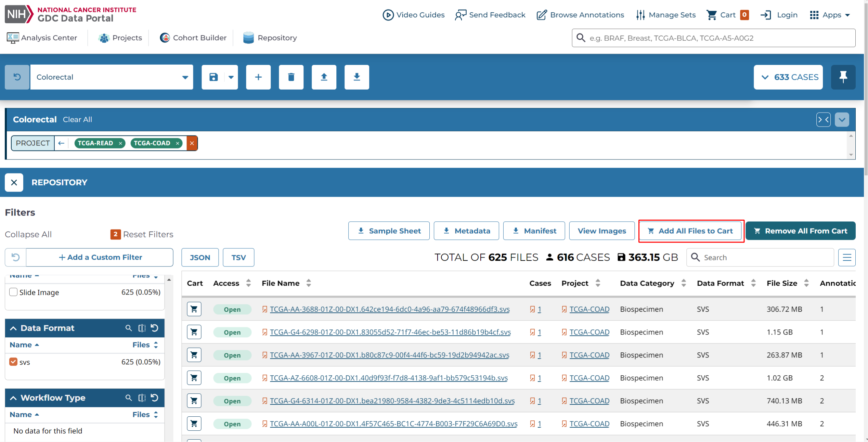Viewport: 868px width, 442px height.
Task: Go to the Cohort Builder tab
Action: pos(193,38)
